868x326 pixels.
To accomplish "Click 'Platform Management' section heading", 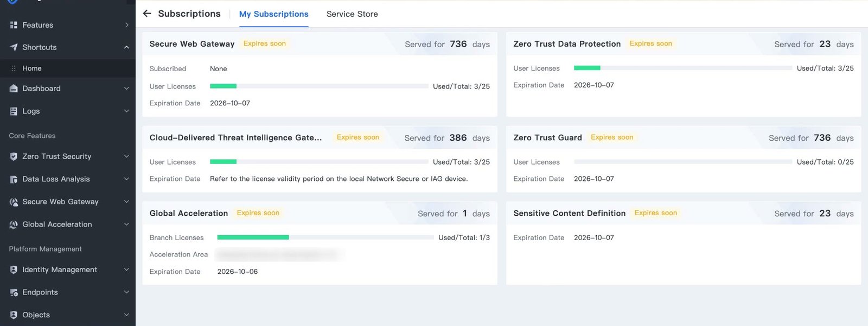I will 45,249.
